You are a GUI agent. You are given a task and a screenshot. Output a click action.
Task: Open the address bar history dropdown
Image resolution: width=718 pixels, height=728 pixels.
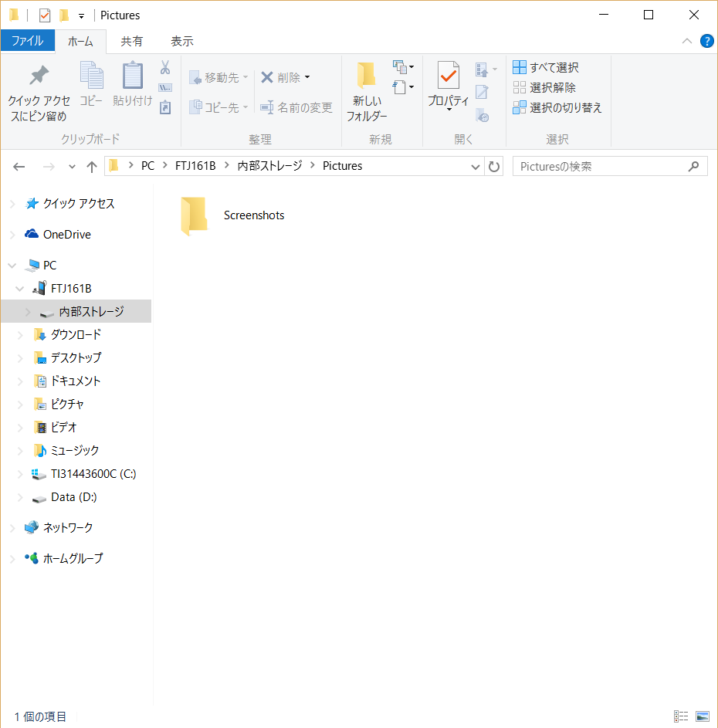click(476, 166)
